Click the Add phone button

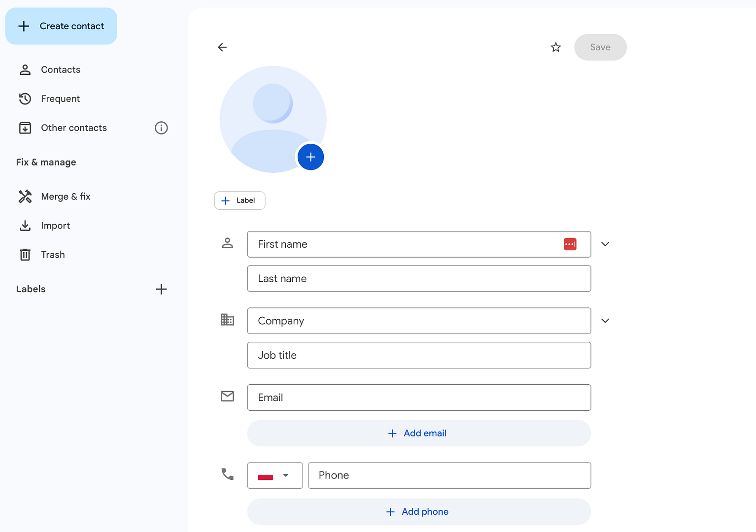pos(418,512)
